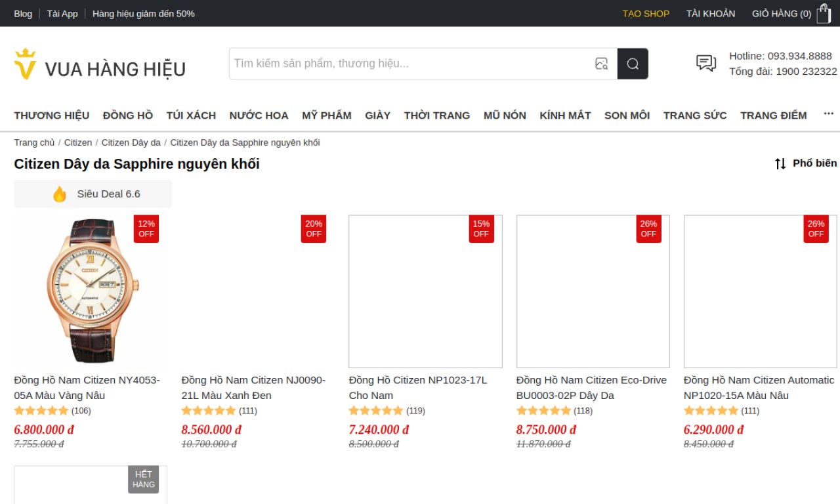Image resolution: width=840 pixels, height=504 pixels.
Task: Open the MỸ PHẨM menu
Action: (327, 115)
